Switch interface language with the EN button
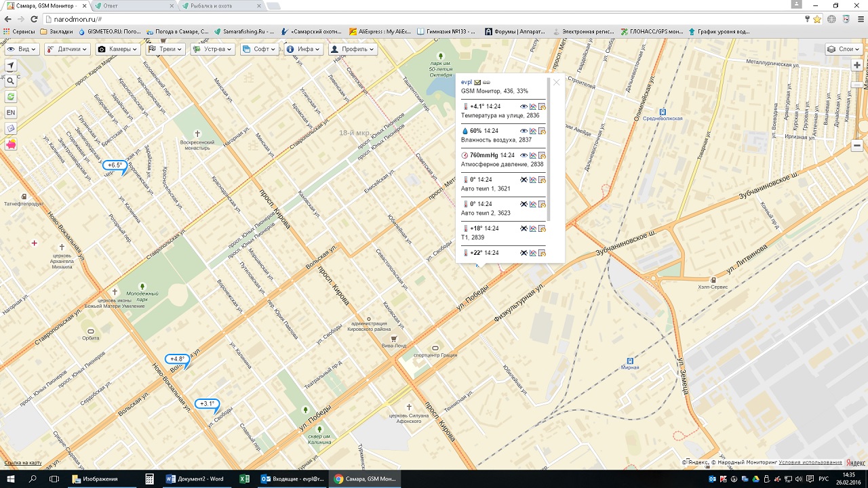Screen dimensions: 868x488 (x=11, y=113)
